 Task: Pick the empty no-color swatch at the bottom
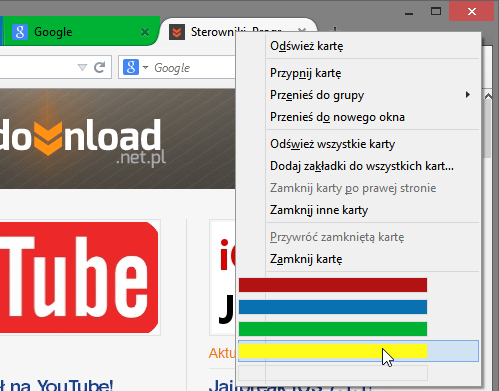click(333, 373)
